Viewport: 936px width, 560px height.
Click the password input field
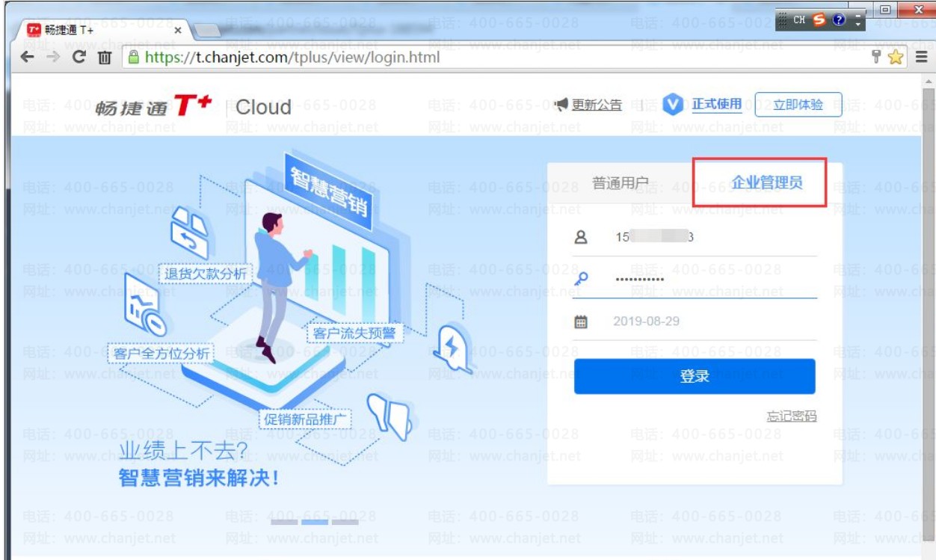[695, 279]
